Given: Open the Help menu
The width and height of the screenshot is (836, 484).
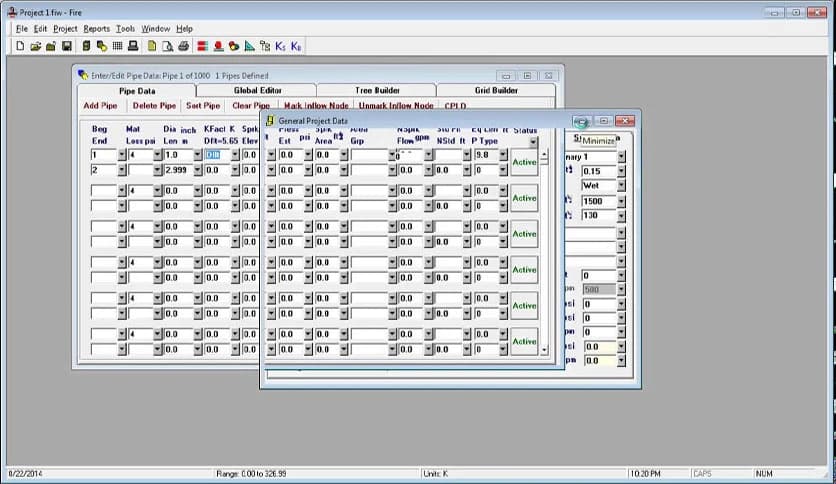Looking at the screenshot, I should coord(184,29).
